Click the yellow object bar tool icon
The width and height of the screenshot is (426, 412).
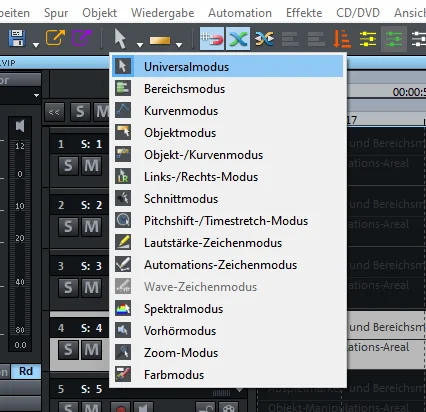[x=160, y=40]
